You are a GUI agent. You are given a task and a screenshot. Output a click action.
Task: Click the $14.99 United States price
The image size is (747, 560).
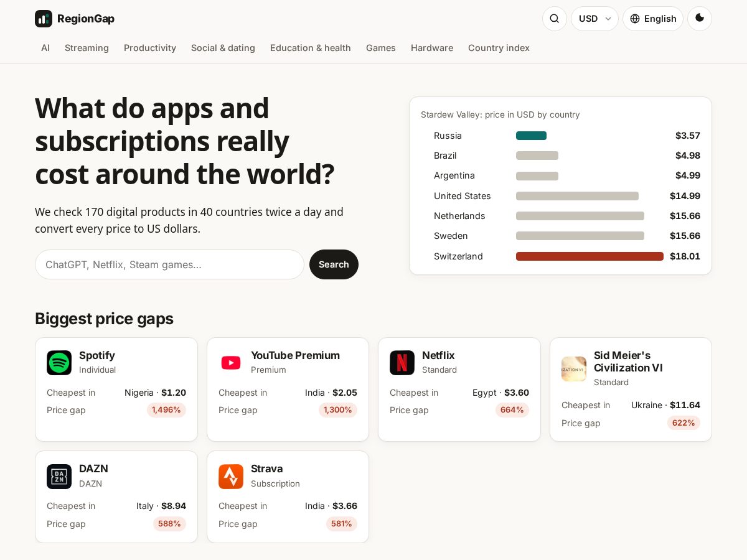pyautogui.click(x=685, y=196)
